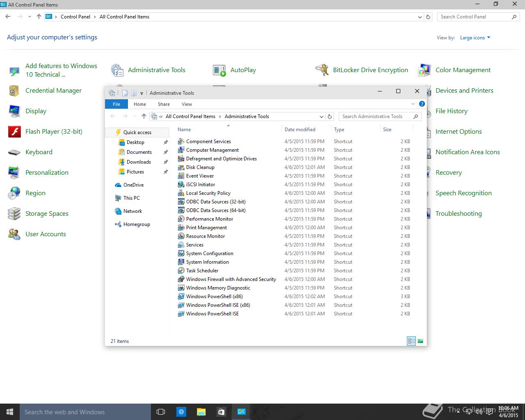The image size is (525, 420).
Task: Switch to large icons view in Explorer status bar
Action: pos(420,341)
